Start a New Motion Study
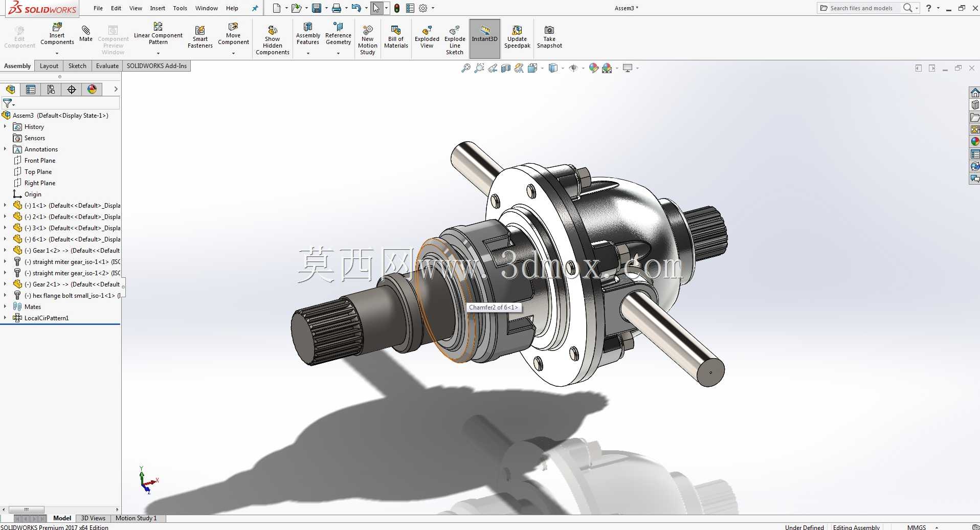Image resolution: width=980 pixels, height=530 pixels. click(x=368, y=40)
